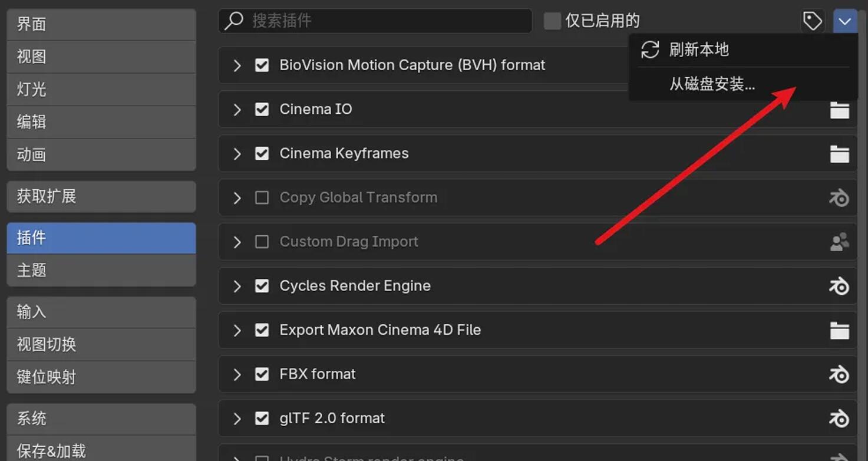This screenshot has height=461, width=868.
Task: Click the tag filter icon
Action: coord(813,22)
